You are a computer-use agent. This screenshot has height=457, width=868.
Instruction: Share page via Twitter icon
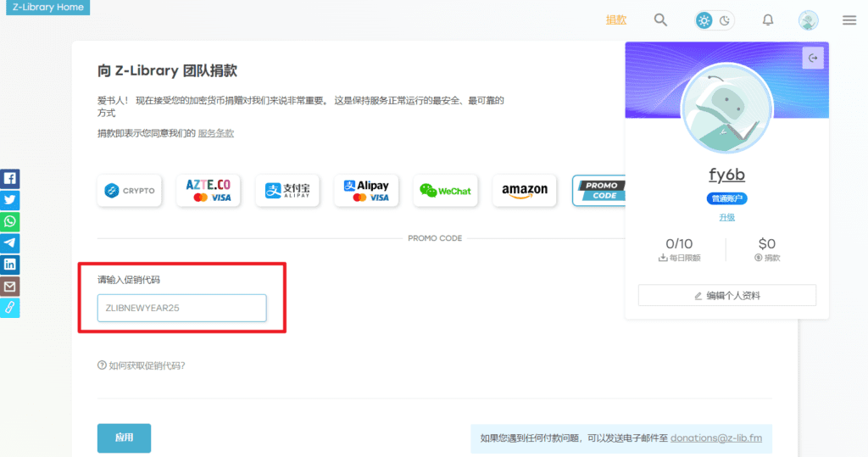[x=10, y=200]
